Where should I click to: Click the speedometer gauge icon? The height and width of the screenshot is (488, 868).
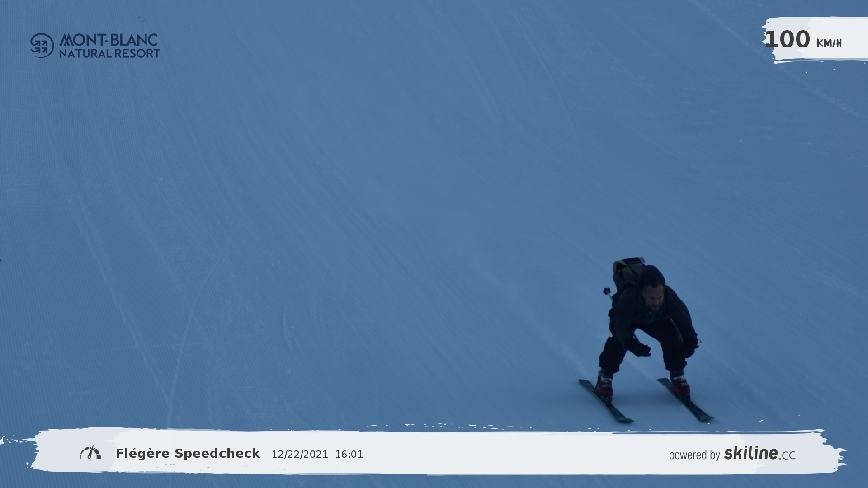tap(90, 453)
